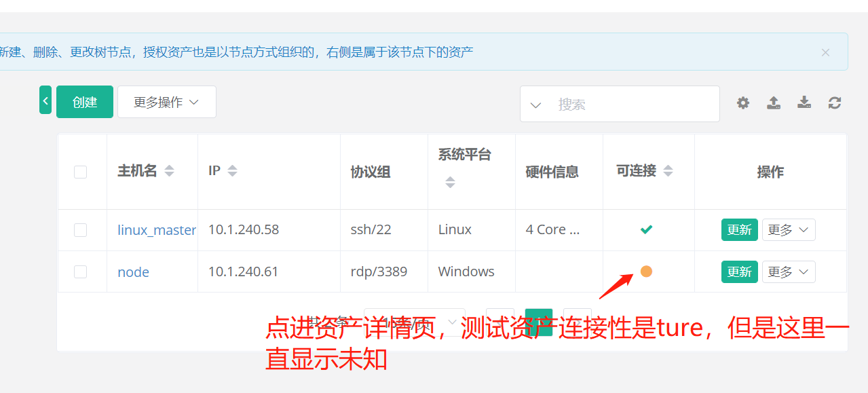Screen dimensions: 868x393
Task: Click the download export icon
Action: (x=804, y=103)
